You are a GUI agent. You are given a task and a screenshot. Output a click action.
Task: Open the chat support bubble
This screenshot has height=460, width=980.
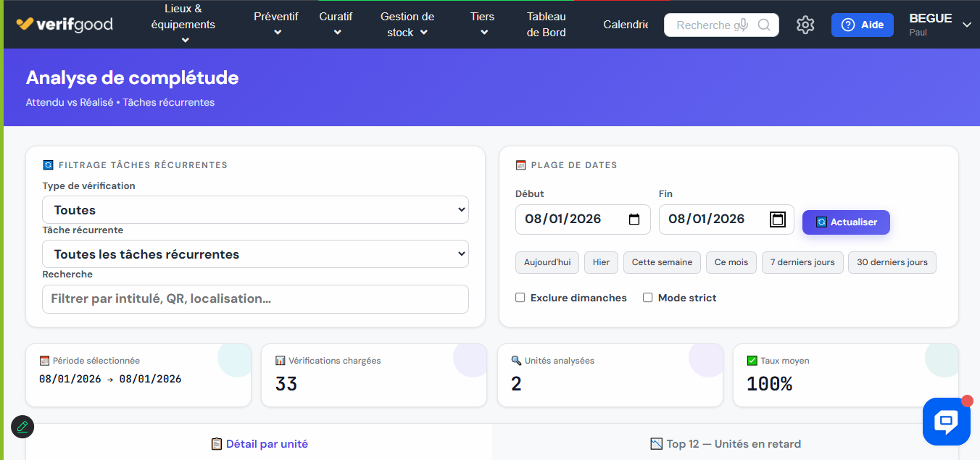click(x=946, y=421)
